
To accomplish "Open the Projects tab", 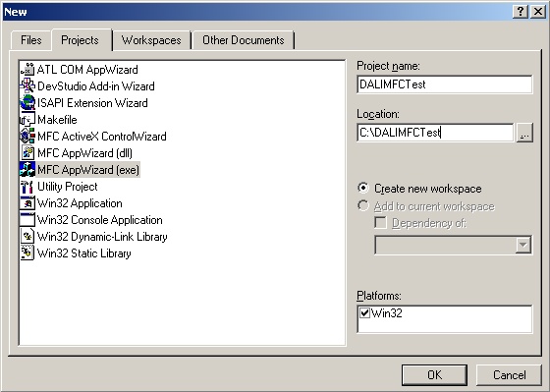I will coord(82,40).
